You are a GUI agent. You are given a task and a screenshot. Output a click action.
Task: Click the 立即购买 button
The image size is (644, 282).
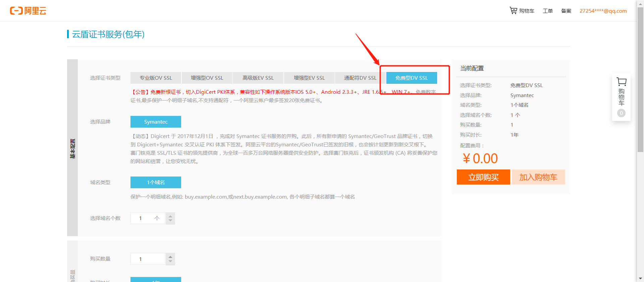[x=483, y=177]
